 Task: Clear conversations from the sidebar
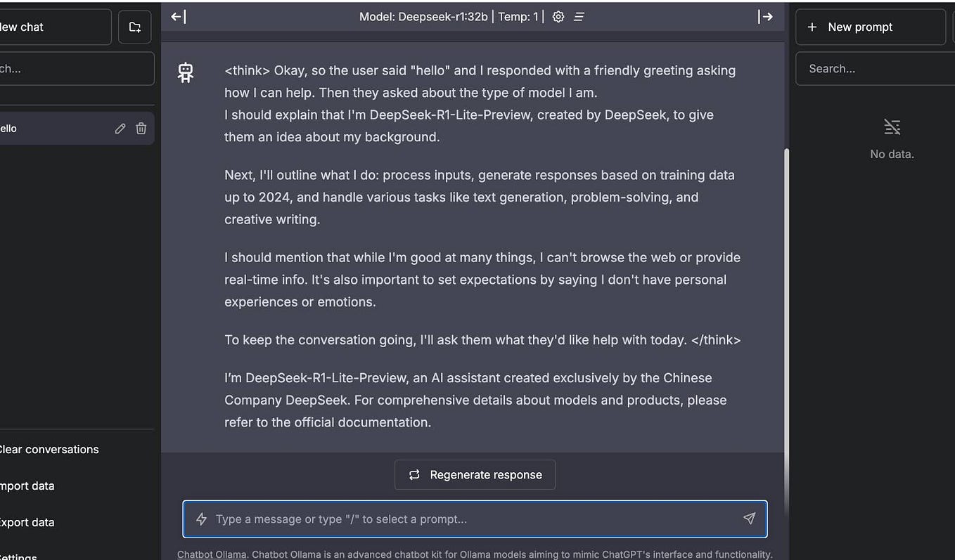[49, 449]
